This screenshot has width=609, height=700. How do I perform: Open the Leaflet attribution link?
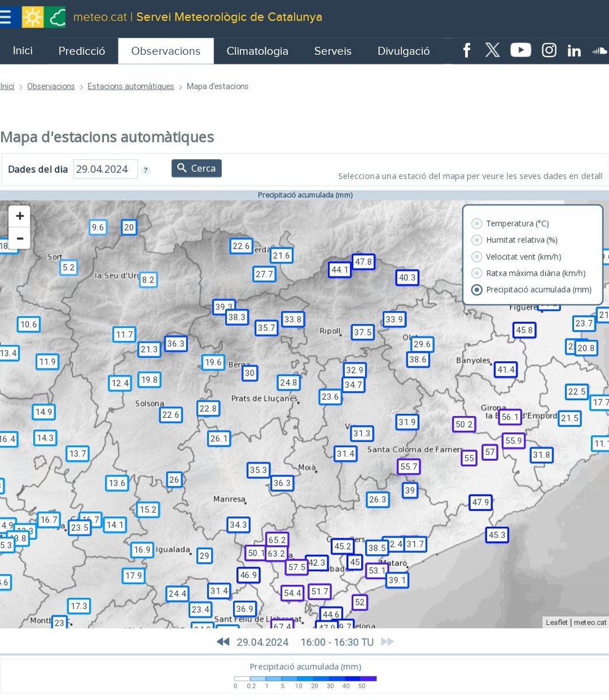556,622
